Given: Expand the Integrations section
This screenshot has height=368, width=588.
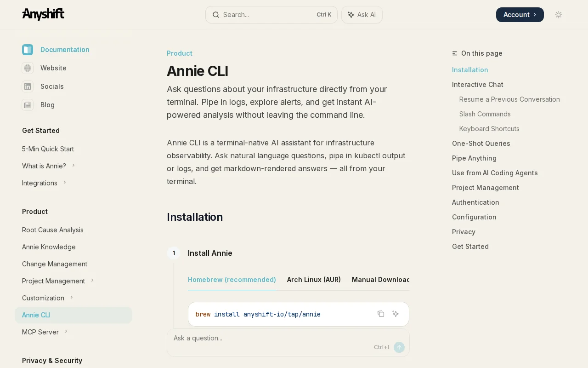Looking at the screenshot, I should pyautogui.click(x=65, y=183).
